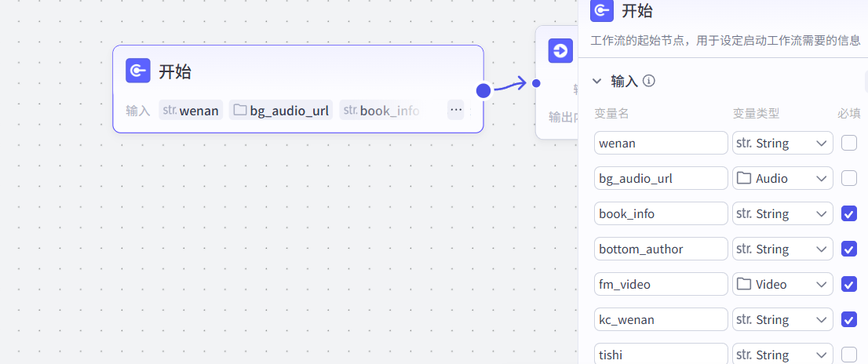Uncheck required checkbox for fm_video
The image size is (868, 364).
coord(848,284)
